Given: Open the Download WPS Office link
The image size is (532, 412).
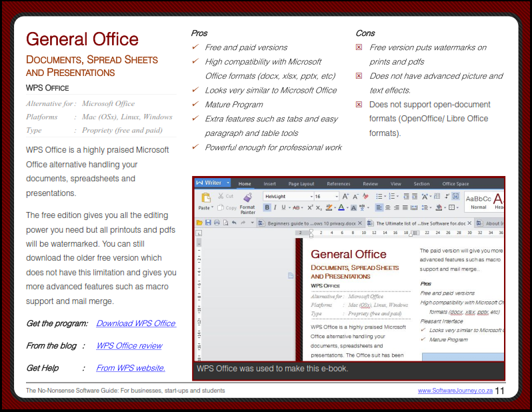Looking at the screenshot, I should pos(135,323).
